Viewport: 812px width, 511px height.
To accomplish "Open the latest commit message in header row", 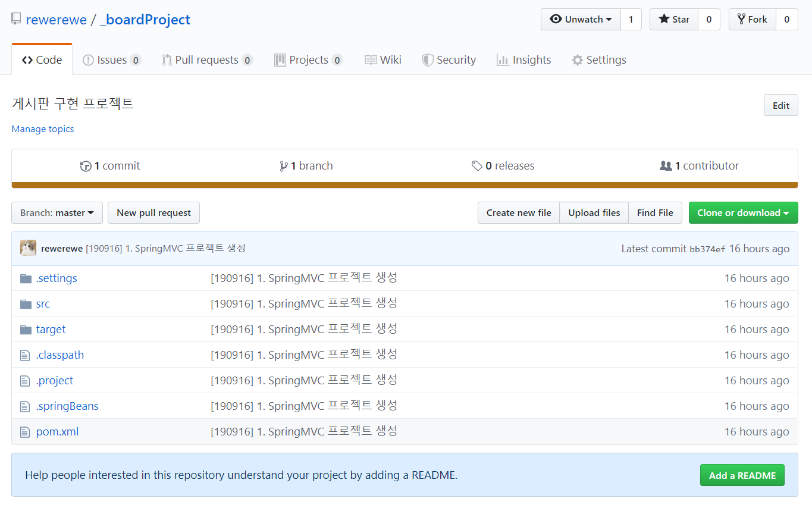I will (x=166, y=249).
